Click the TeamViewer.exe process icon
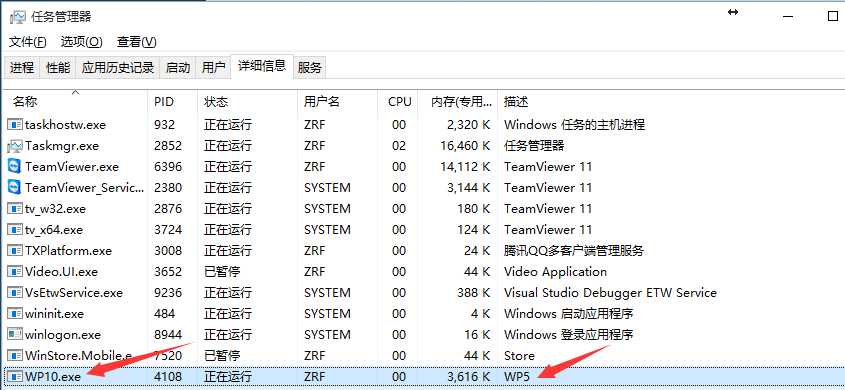 click(15, 167)
